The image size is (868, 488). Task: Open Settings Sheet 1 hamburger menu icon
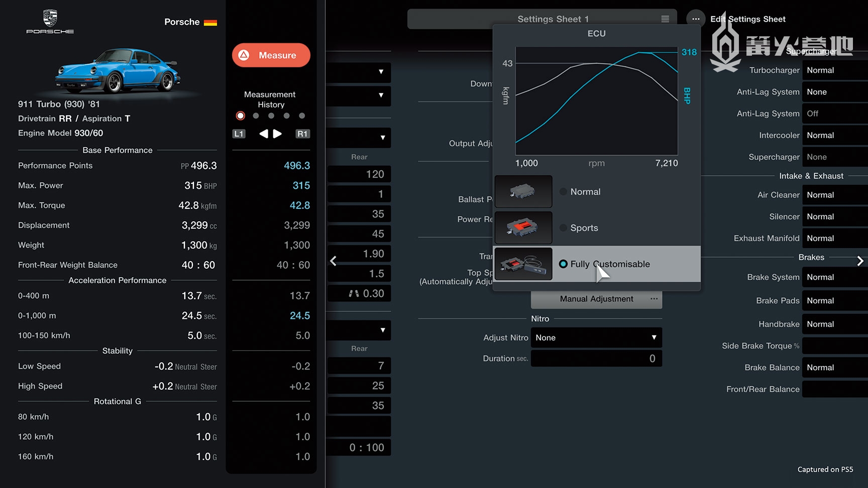[665, 19]
